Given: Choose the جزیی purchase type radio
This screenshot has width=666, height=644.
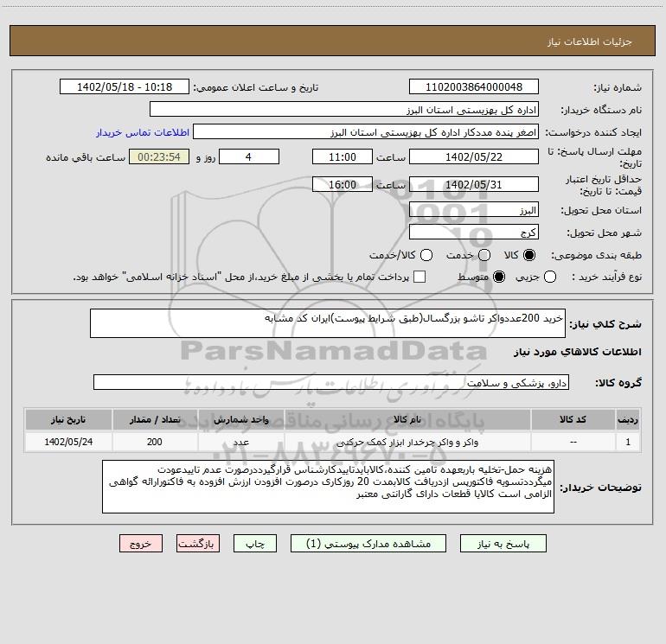Looking at the screenshot, I should (x=550, y=277).
